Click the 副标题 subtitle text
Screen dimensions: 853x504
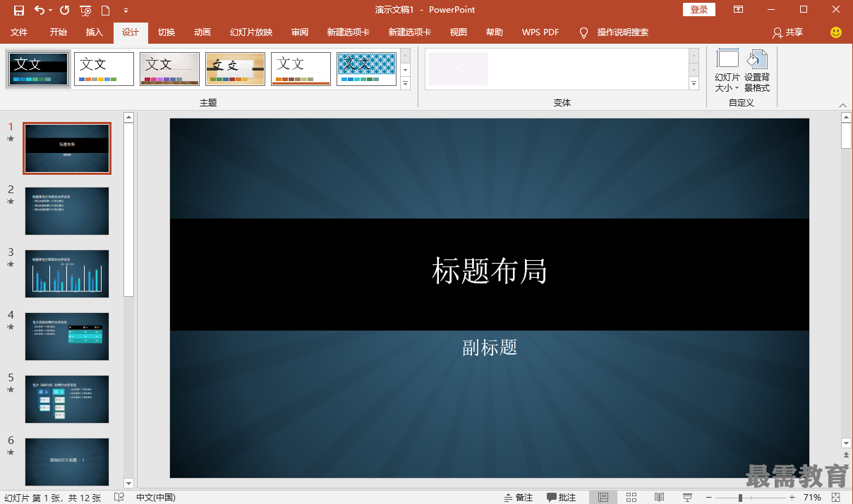coord(490,347)
